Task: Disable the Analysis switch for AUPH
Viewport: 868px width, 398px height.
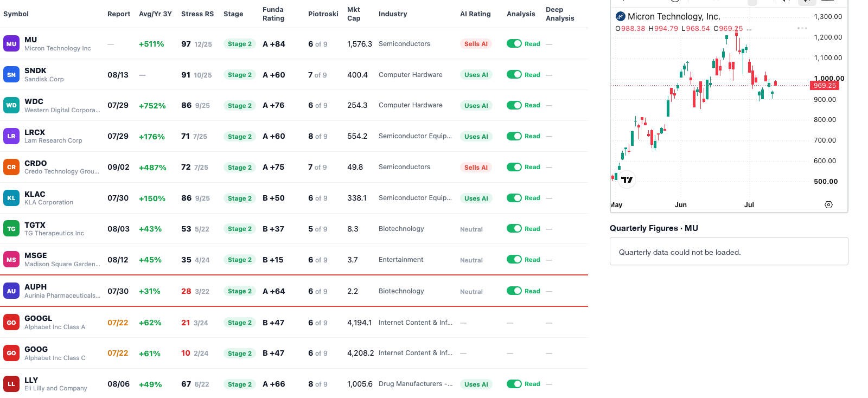Action: [x=514, y=291]
